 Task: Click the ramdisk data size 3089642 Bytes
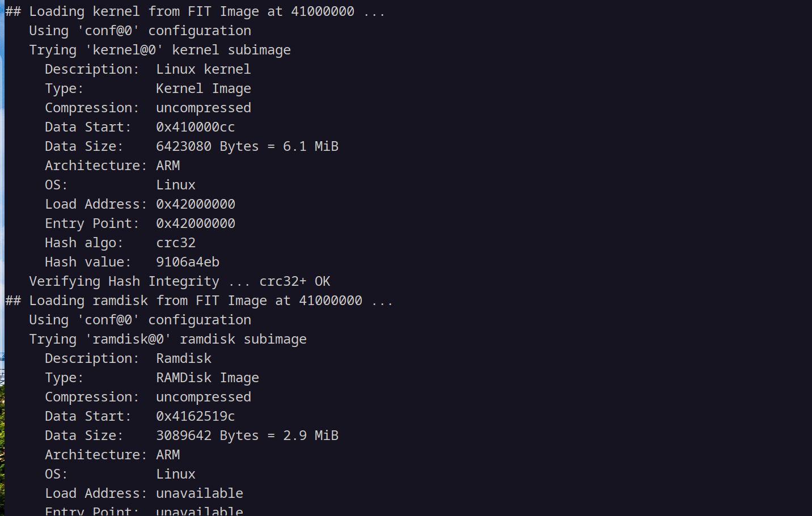[208, 435]
